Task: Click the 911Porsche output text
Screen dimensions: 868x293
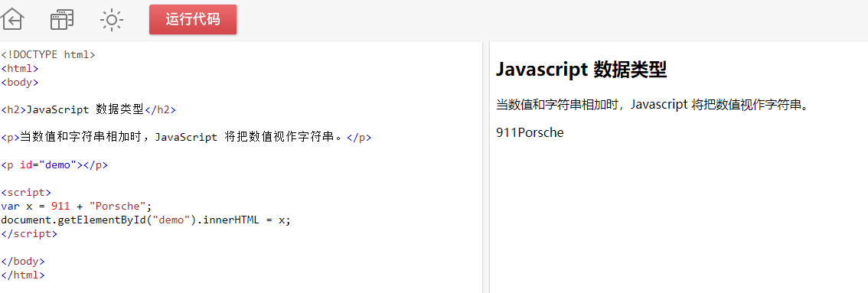Action: tap(530, 132)
